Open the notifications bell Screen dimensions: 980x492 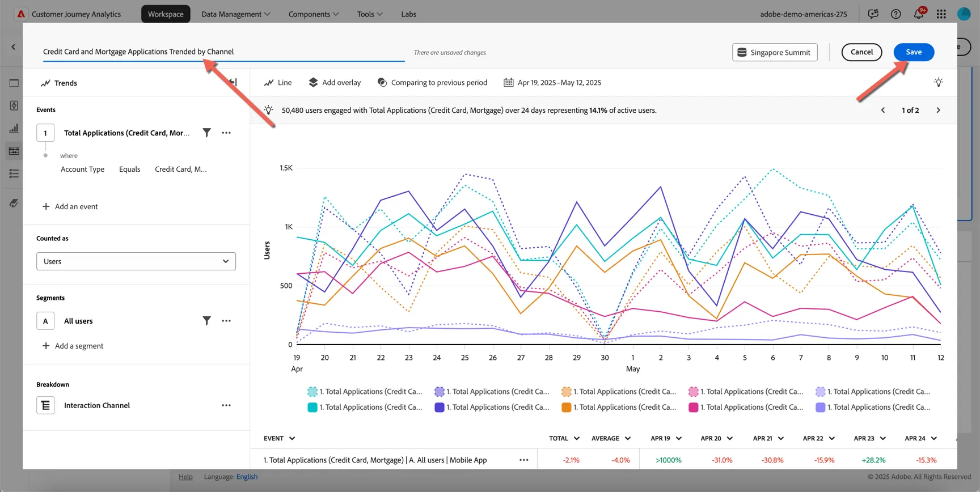(x=919, y=14)
